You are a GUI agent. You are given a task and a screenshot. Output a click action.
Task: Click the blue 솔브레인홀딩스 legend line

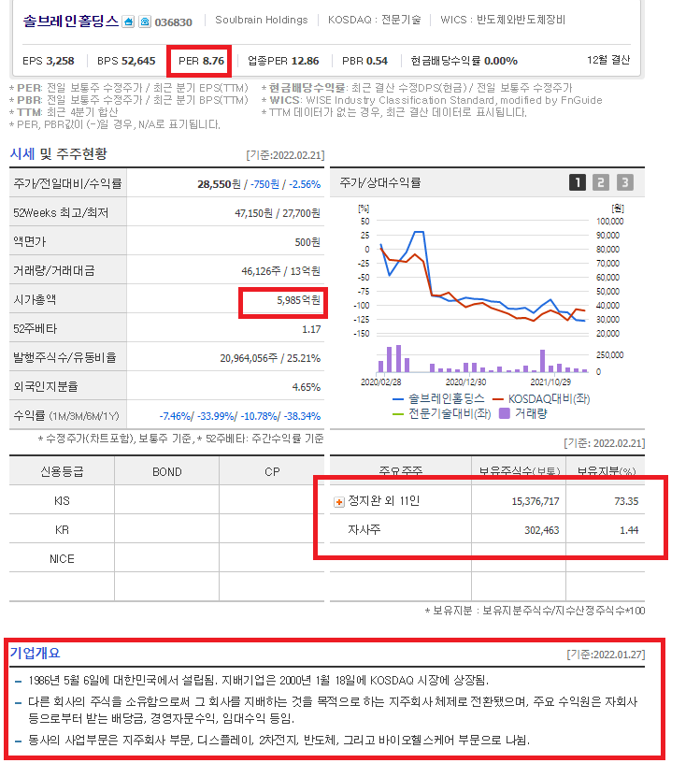pos(398,399)
